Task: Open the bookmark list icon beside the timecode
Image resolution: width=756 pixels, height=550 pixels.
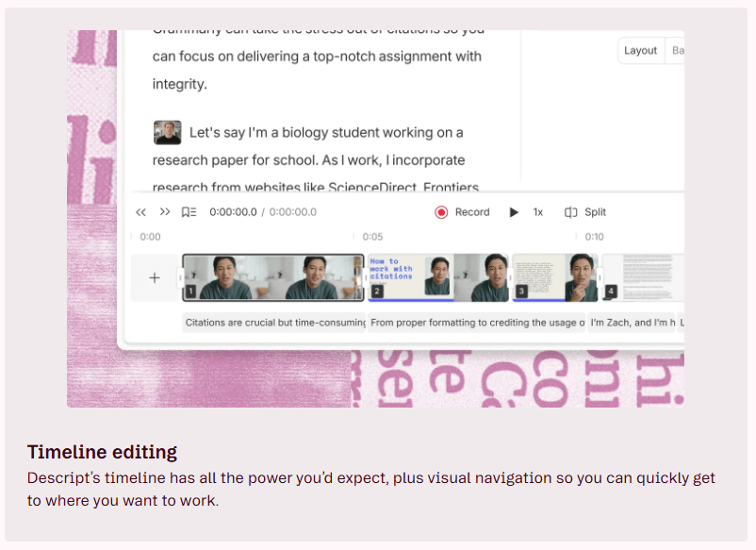Action: click(189, 212)
